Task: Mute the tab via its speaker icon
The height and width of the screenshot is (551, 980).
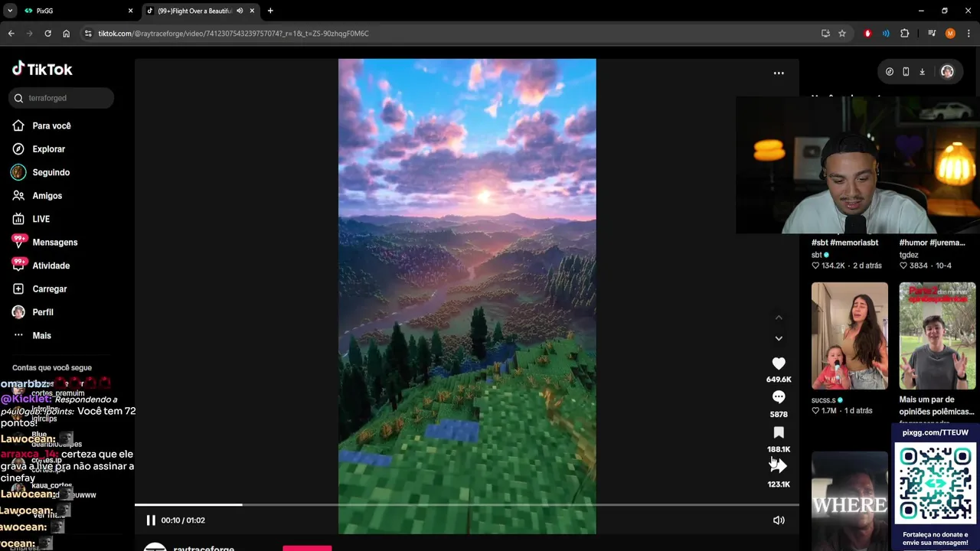Action: point(240,11)
